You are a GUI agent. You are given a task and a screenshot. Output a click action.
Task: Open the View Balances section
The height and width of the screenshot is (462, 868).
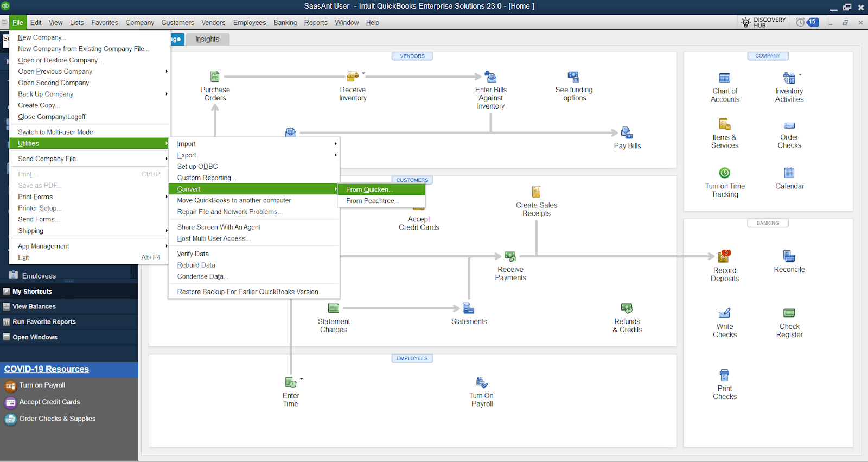69,307
